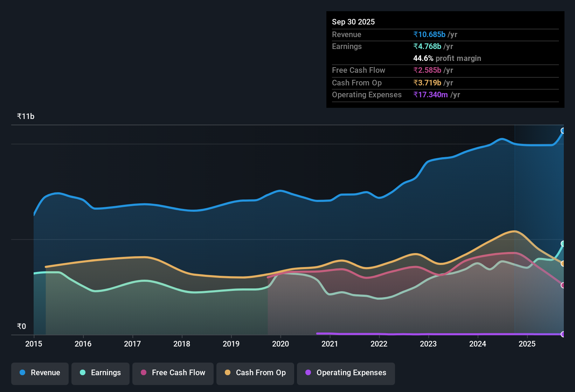
Task: Select the Cash From Op legend entry
Action: (x=255, y=373)
